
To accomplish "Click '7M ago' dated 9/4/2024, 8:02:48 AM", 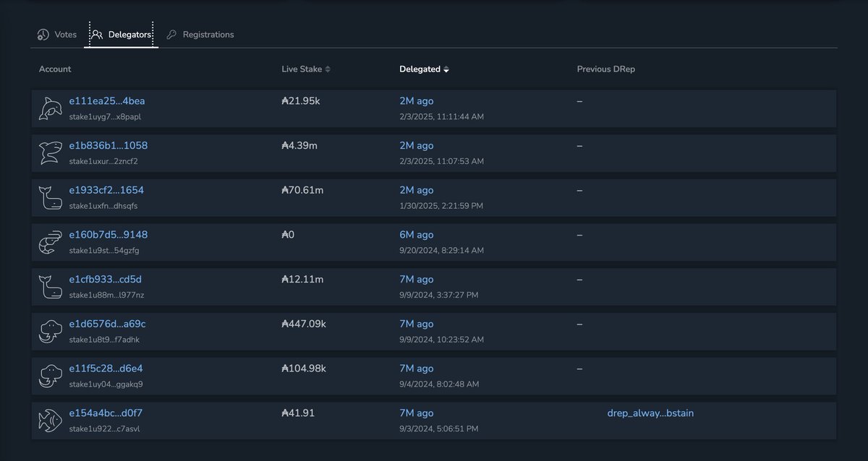I will click(x=417, y=370).
